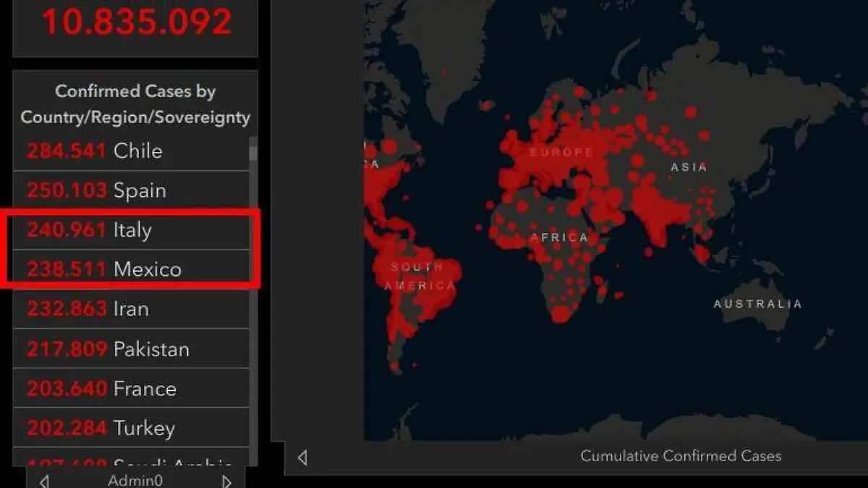868x488 pixels.
Task: Select France in the country list
Action: (131, 389)
